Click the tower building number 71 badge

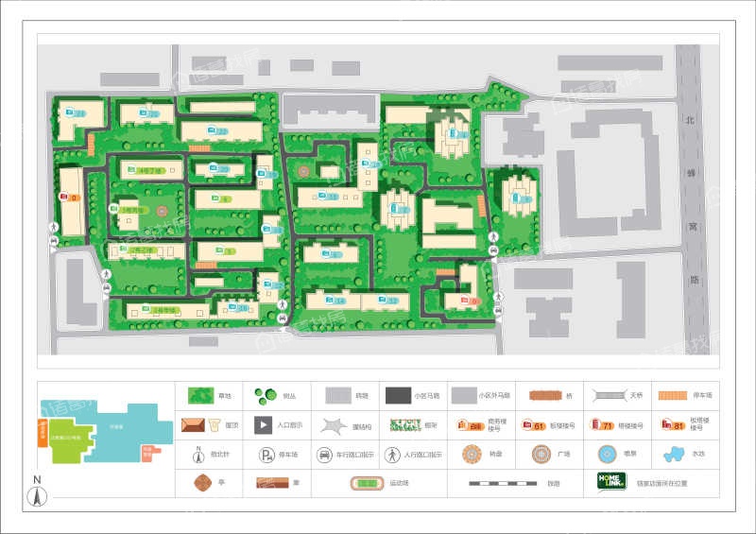pyautogui.click(x=602, y=425)
